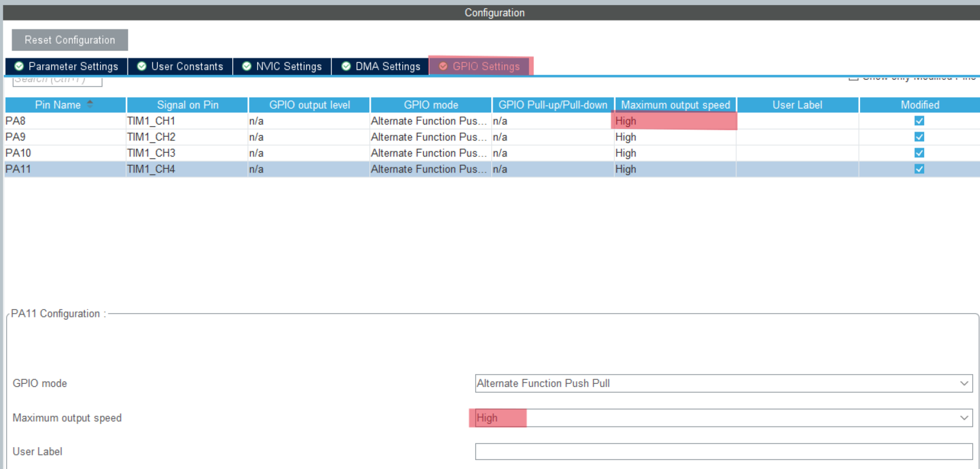
Task: Toggle Show only Modified Pins checkbox
Action: click(x=853, y=77)
